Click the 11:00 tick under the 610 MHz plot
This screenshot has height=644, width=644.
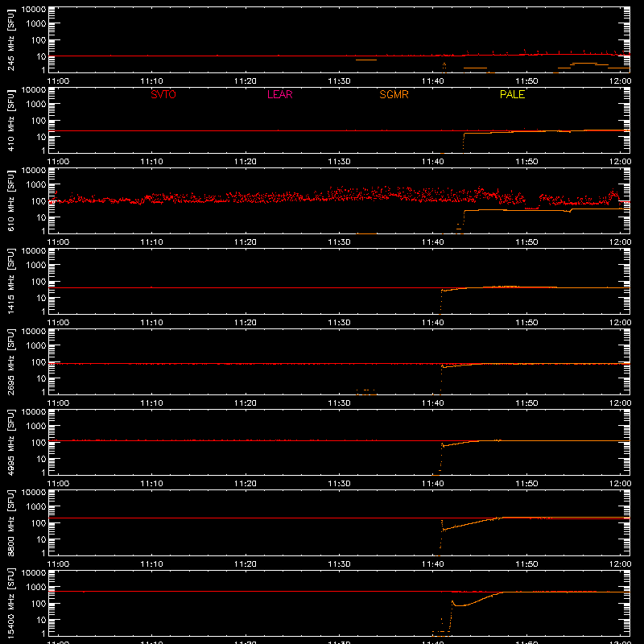58,242
